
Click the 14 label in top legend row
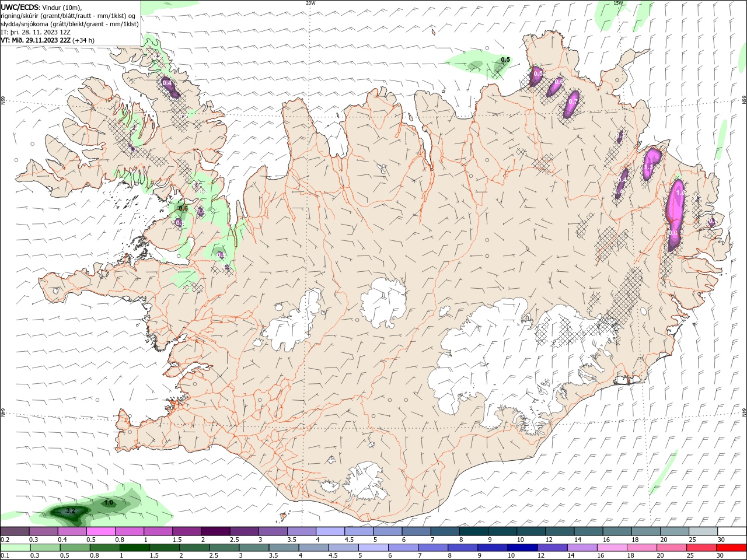(x=578, y=540)
